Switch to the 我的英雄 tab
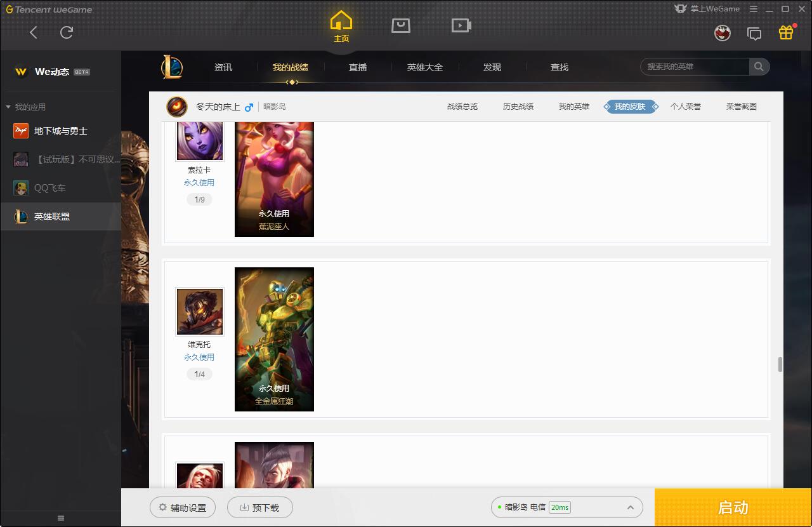 point(574,107)
